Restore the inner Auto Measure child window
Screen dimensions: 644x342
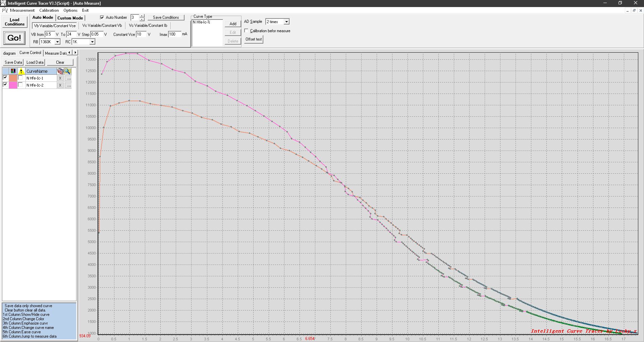coord(634,10)
